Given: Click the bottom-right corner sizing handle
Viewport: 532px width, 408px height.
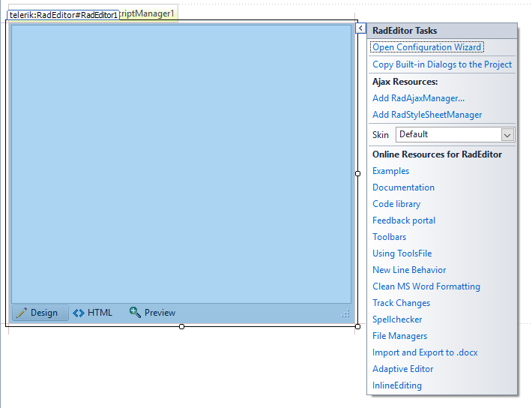Looking at the screenshot, I should click(x=357, y=326).
